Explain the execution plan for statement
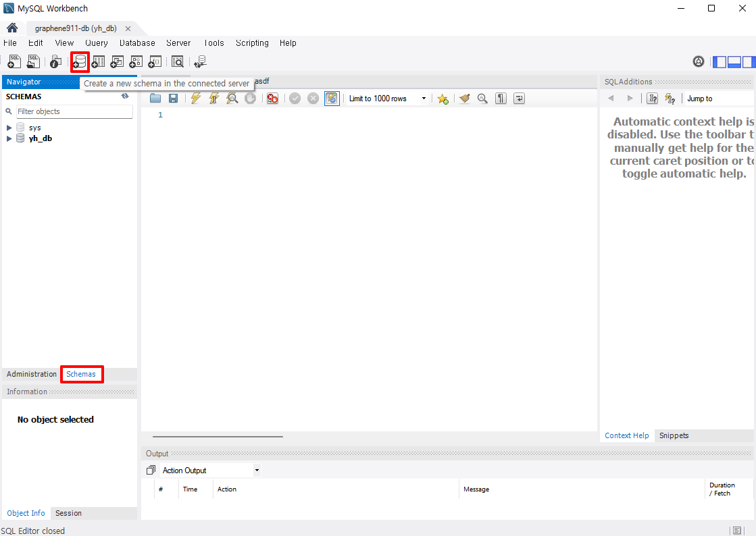Viewport: 756px width, 536px height. pyautogui.click(x=232, y=99)
